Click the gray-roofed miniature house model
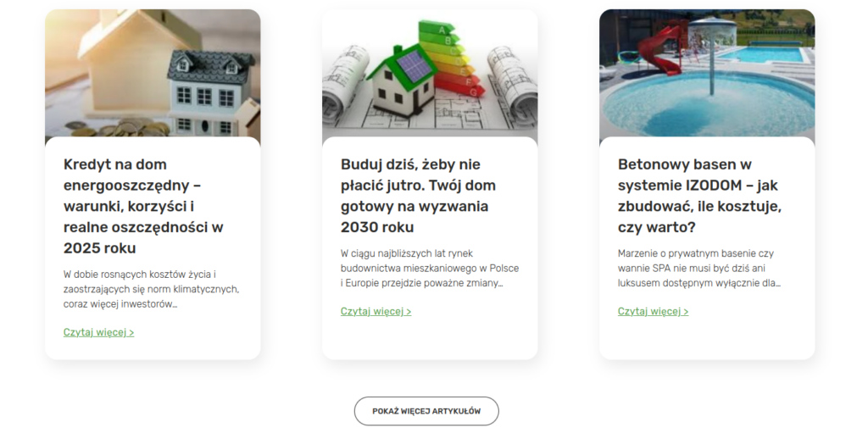 (210, 92)
